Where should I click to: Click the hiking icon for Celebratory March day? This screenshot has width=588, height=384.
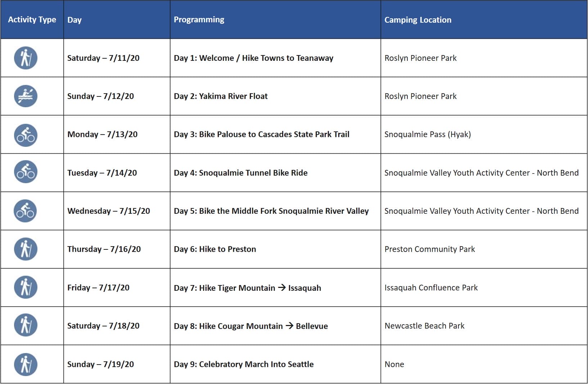(26, 364)
